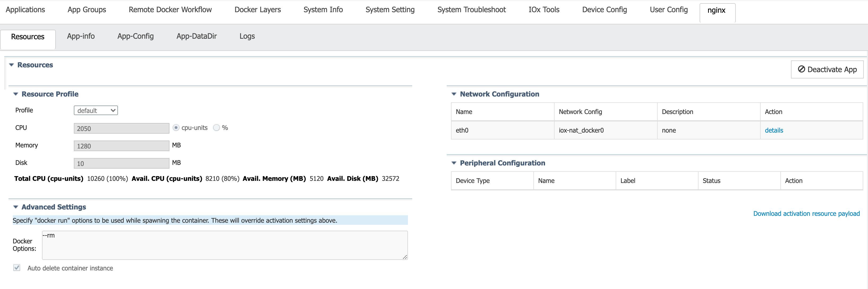Screen dimensions: 868x289
Task: Click the Docker Options text area
Action: coord(224,245)
